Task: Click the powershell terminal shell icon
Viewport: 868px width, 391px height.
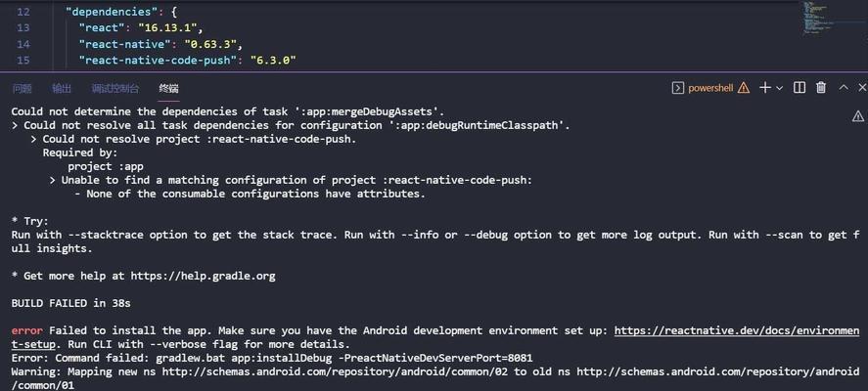Action: pos(677,88)
